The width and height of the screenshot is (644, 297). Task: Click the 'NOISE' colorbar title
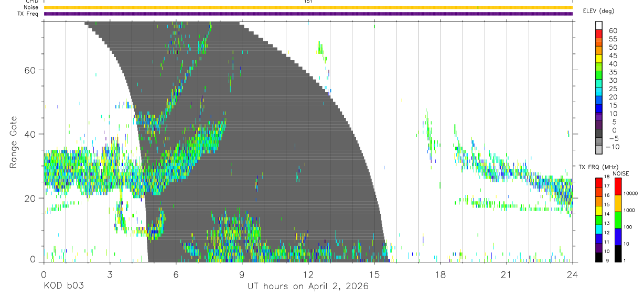[x=620, y=173]
